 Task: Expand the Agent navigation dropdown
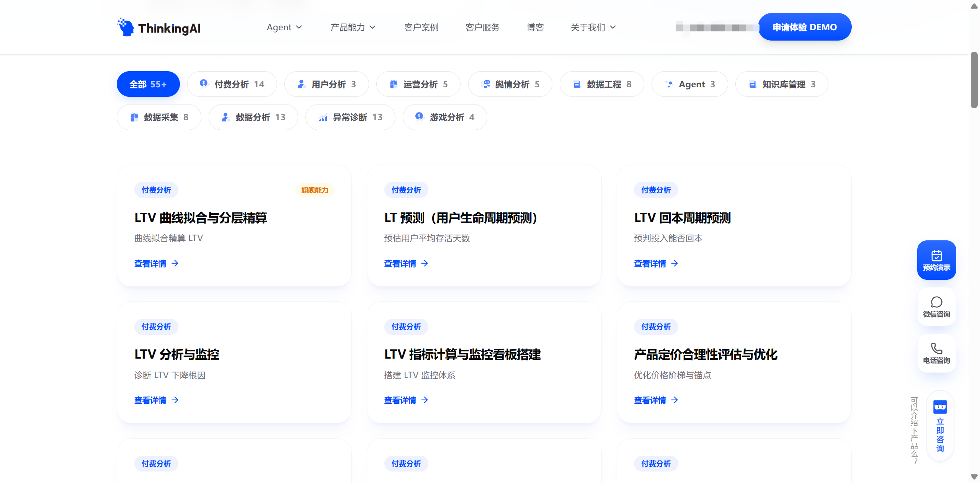point(284,27)
